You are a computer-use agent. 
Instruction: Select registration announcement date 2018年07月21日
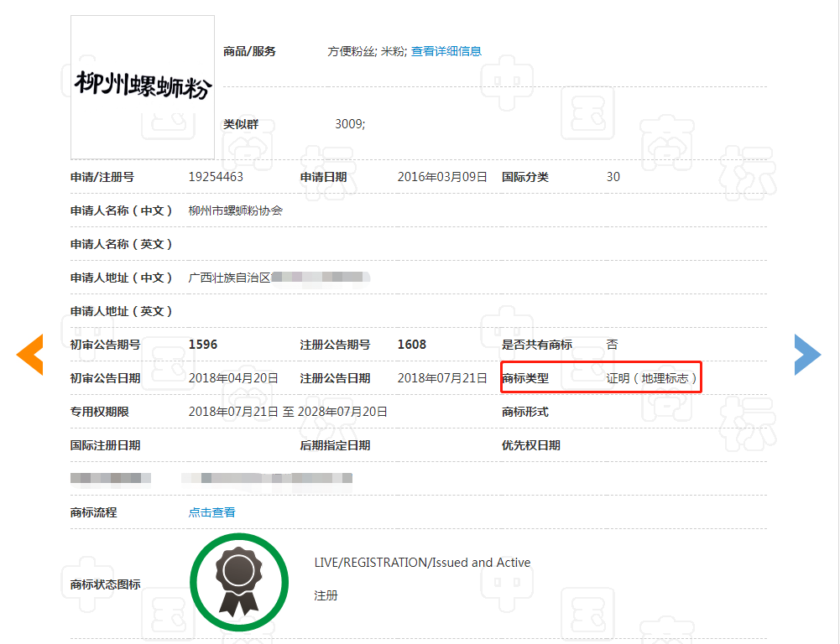[x=442, y=378]
